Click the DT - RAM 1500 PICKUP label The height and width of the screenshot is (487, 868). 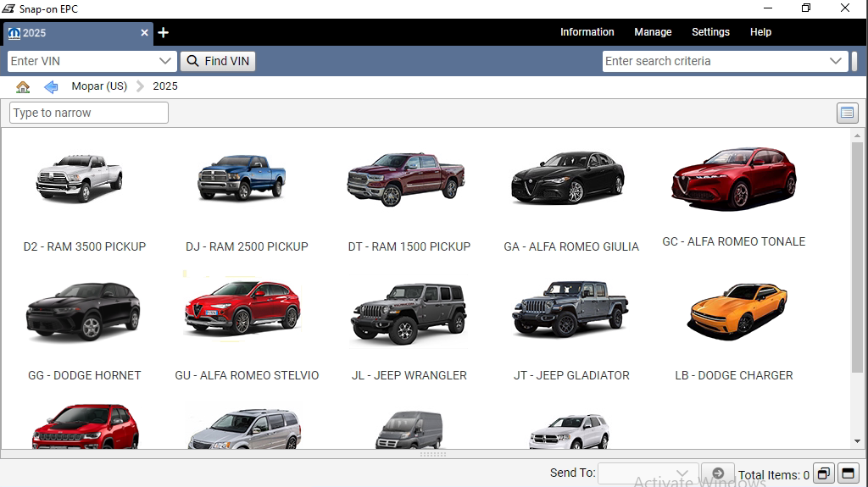pos(409,246)
